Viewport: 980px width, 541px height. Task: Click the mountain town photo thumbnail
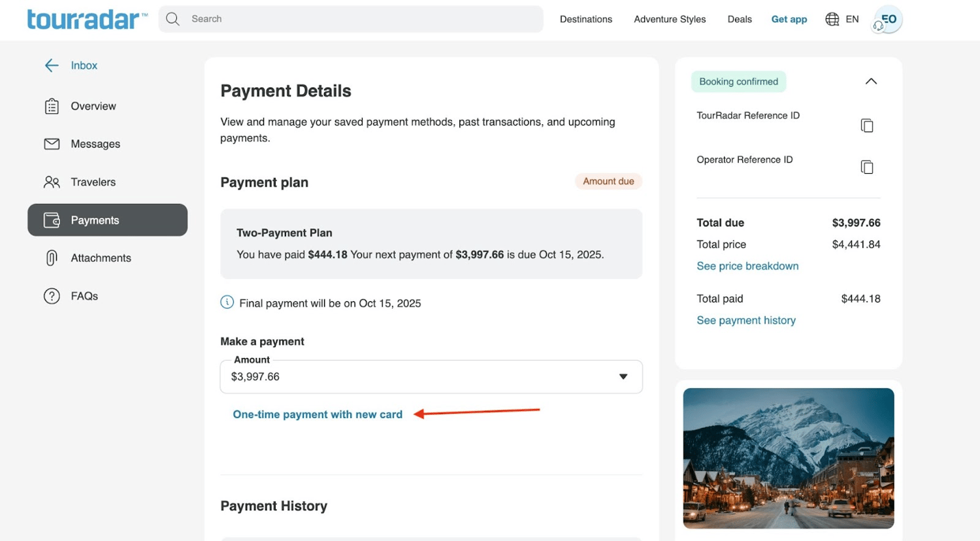788,458
